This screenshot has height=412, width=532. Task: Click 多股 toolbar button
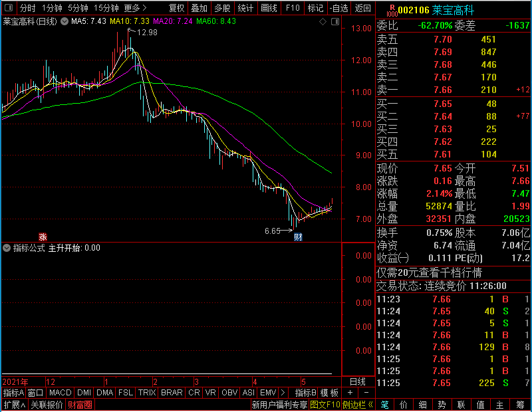222,8
